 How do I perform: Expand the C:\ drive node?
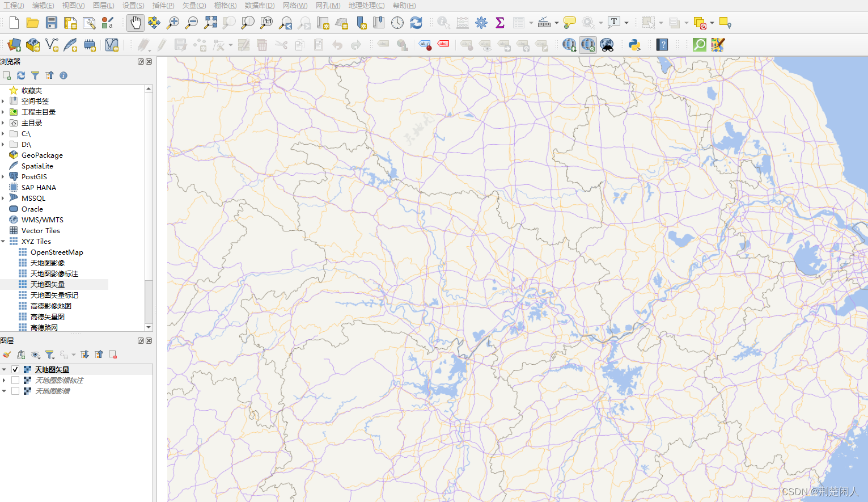pyautogui.click(x=3, y=134)
